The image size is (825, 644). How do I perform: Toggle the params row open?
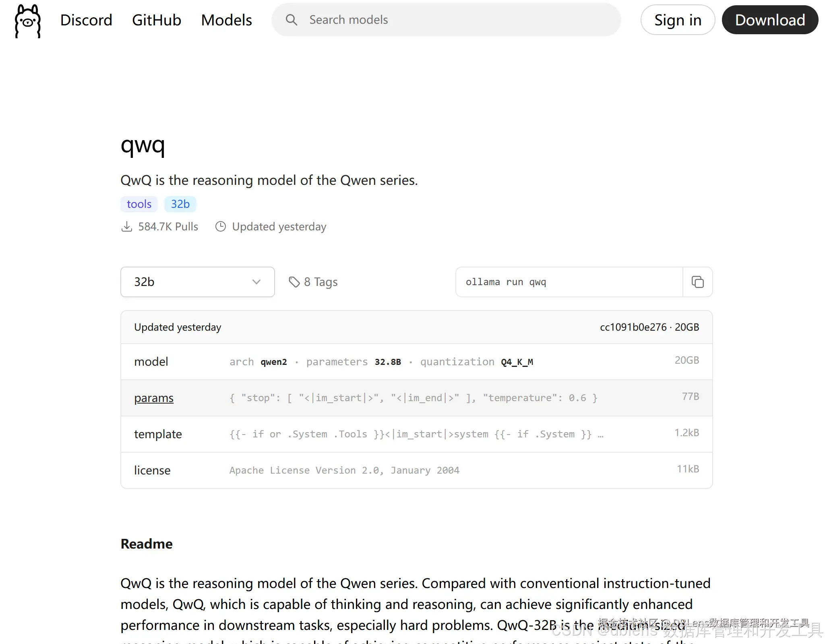pyautogui.click(x=154, y=398)
